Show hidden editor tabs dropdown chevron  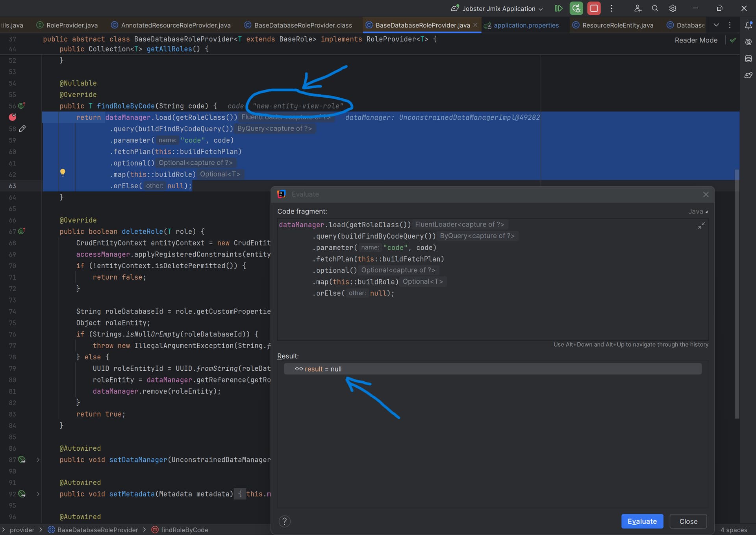[x=716, y=25]
